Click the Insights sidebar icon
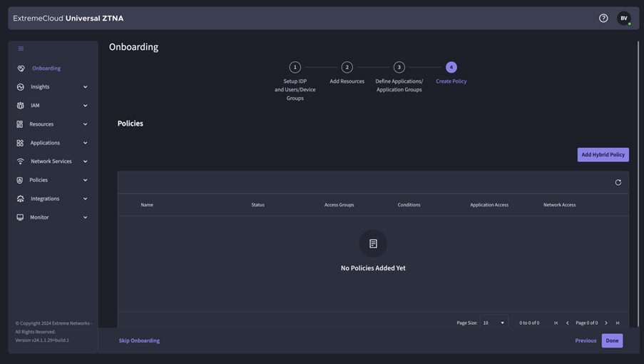 tap(20, 87)
